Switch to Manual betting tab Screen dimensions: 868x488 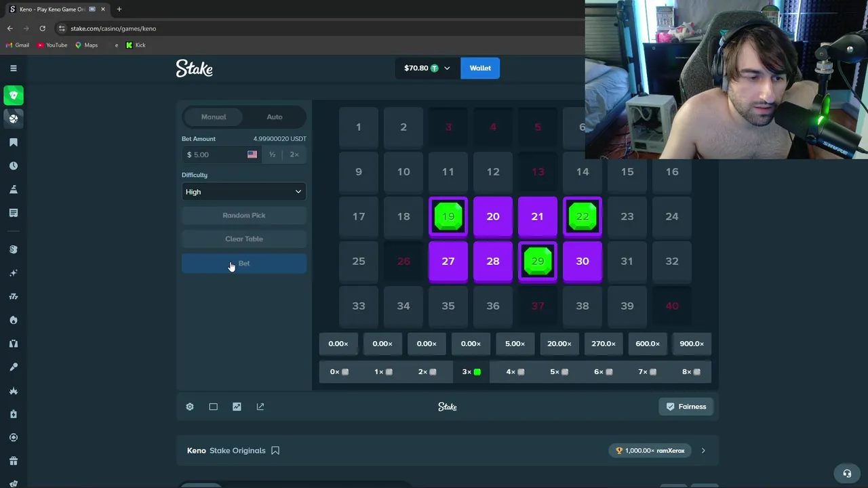tap(214, 117)
